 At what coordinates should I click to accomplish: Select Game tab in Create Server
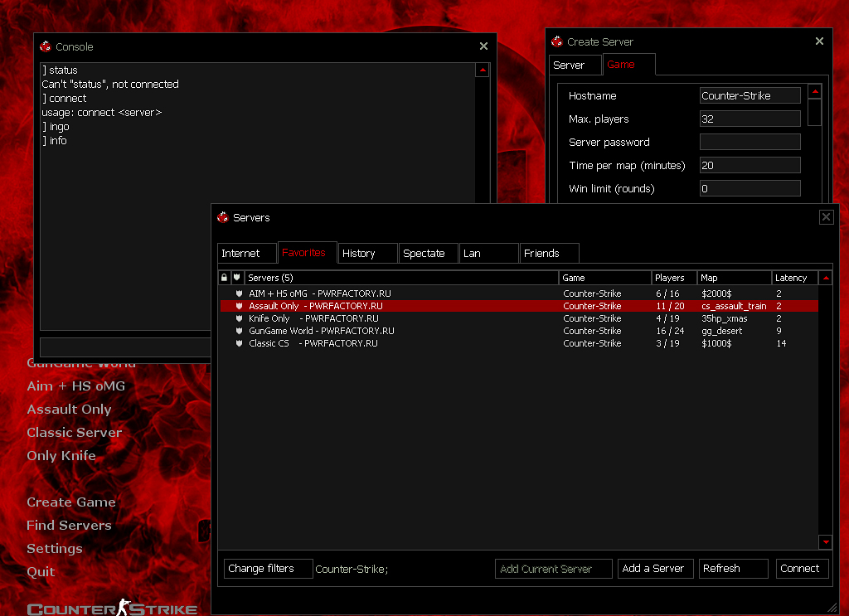click(x=629, y=65)
